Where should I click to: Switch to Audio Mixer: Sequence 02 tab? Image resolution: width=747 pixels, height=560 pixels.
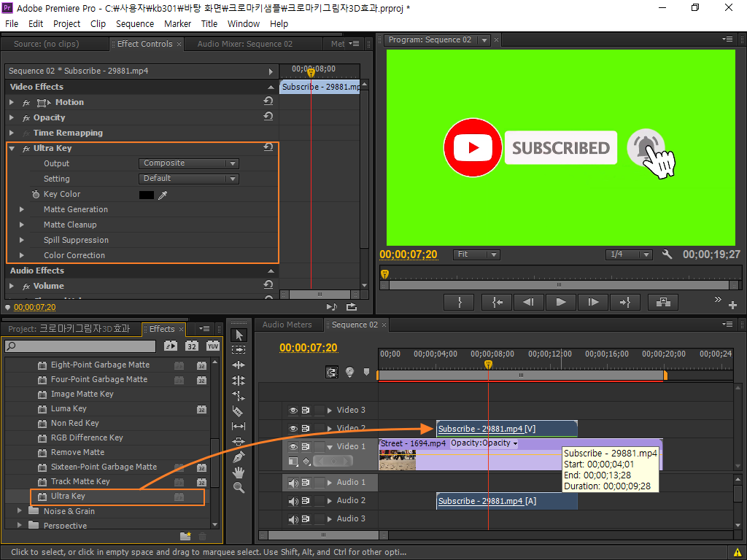245,44
